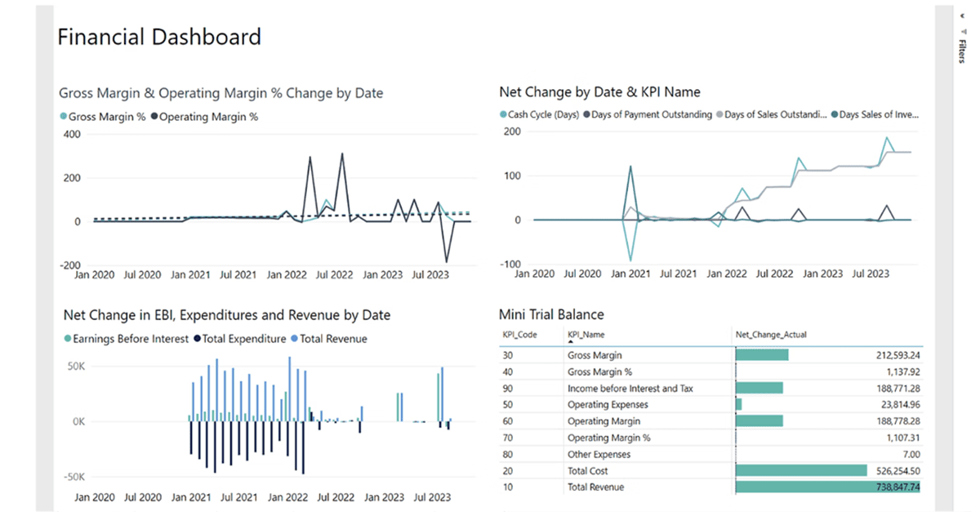Highlight Earnings Before Interest legend marker
Viewport: 980px width, 512px height.
coord(67,339)
